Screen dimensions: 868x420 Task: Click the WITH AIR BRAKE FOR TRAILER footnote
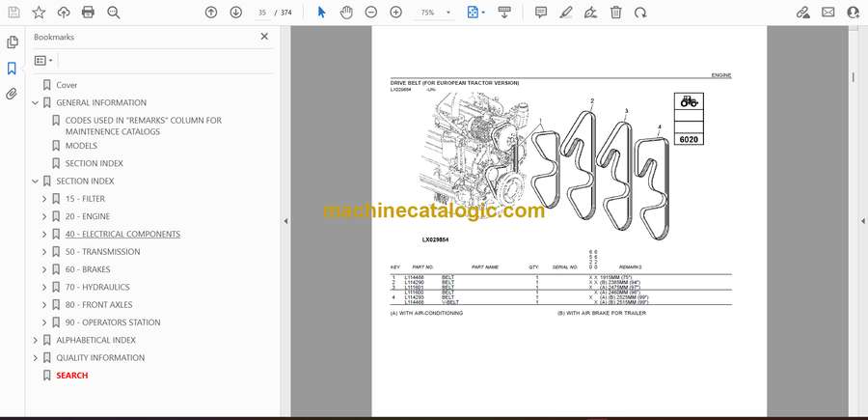tap(601, 313)
